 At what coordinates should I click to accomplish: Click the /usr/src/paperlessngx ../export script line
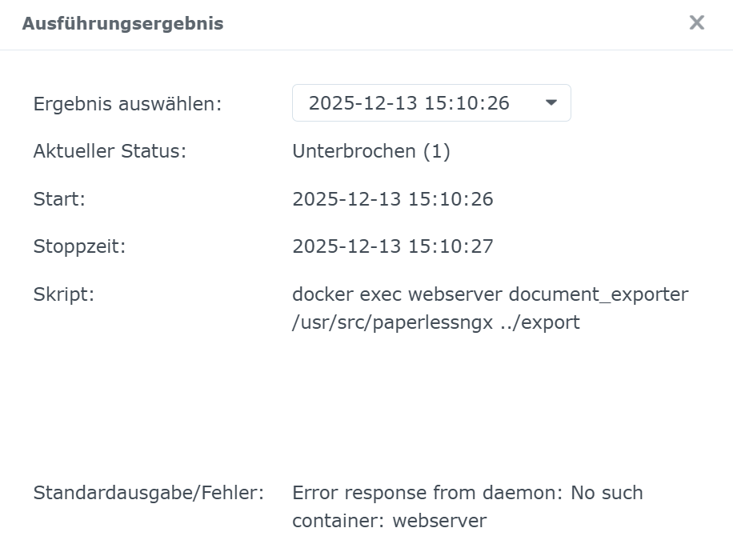435,323
